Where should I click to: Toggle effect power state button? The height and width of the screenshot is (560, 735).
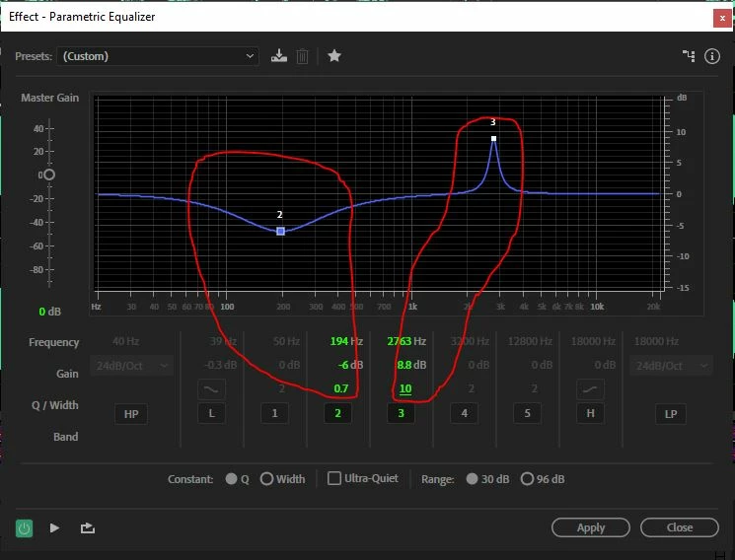25,528
